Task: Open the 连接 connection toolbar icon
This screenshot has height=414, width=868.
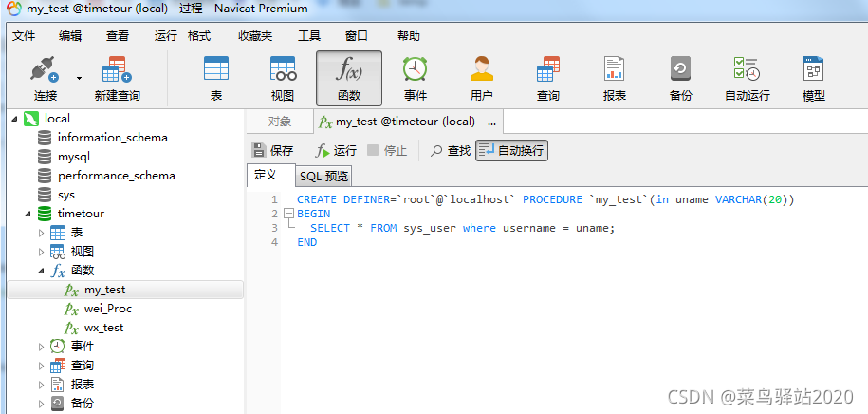Action: tap(46, 78)
